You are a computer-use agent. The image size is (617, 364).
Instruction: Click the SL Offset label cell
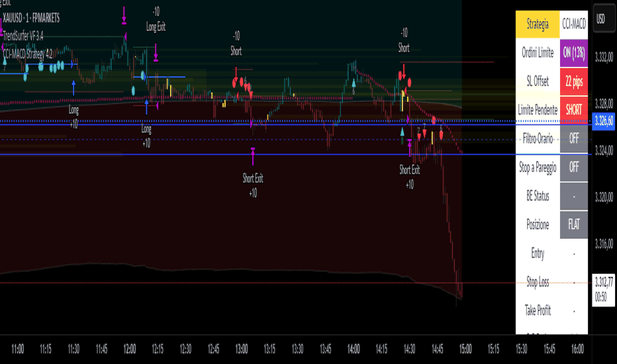coord(538,81)
